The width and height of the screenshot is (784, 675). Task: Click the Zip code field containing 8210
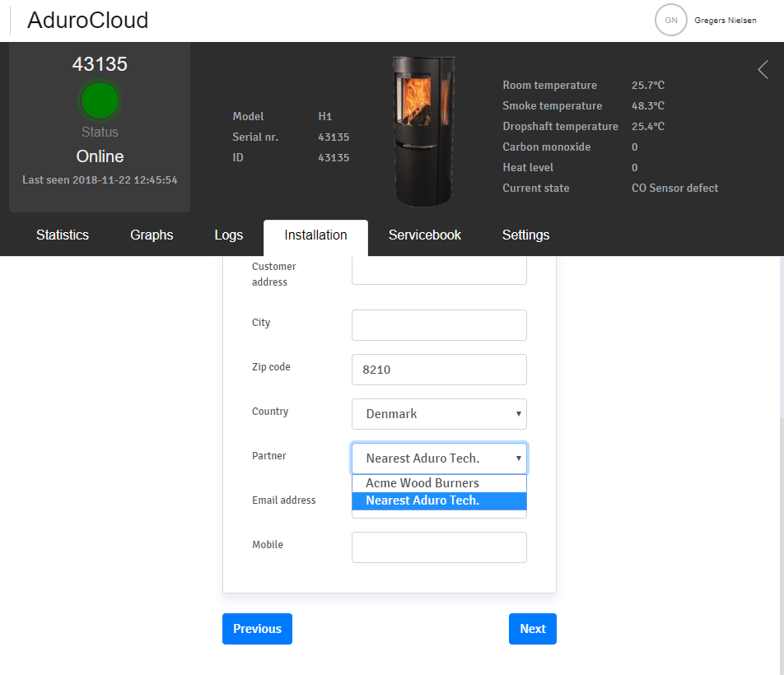439,370
